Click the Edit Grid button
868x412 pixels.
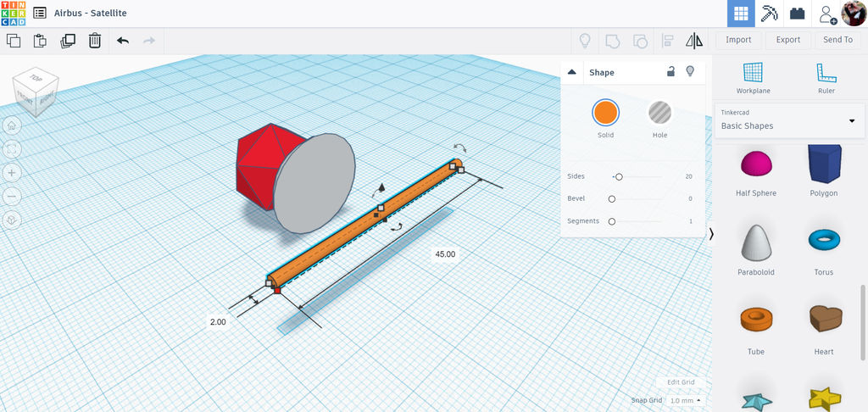681,382
